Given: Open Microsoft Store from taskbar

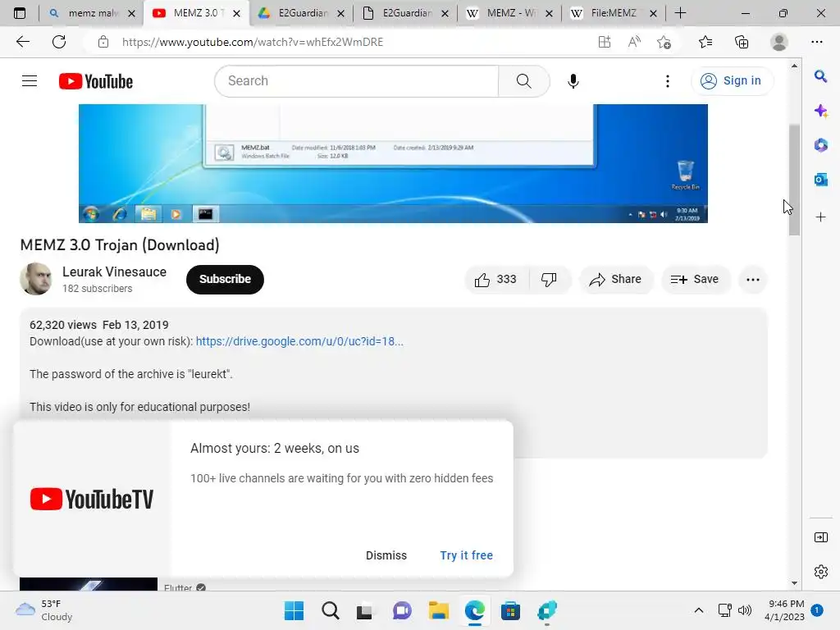Looking at the screenshot, I should 510,610.
